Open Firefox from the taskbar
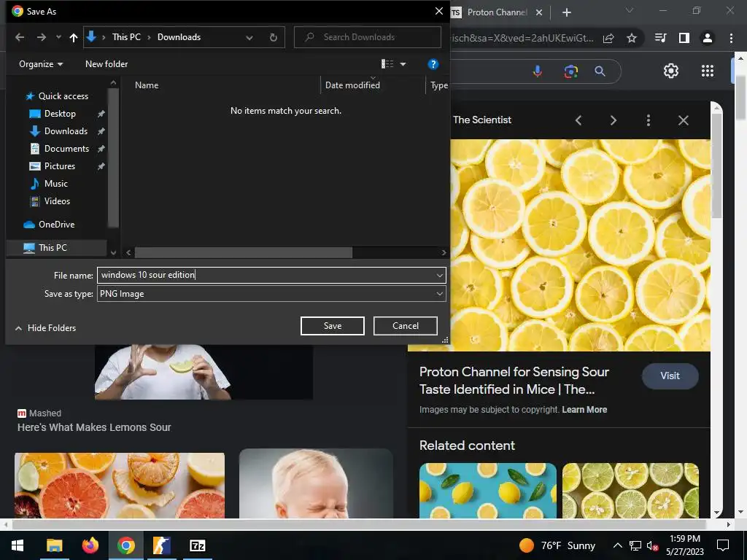This screenshot has width=747, height=560. (x=90, y=545)
